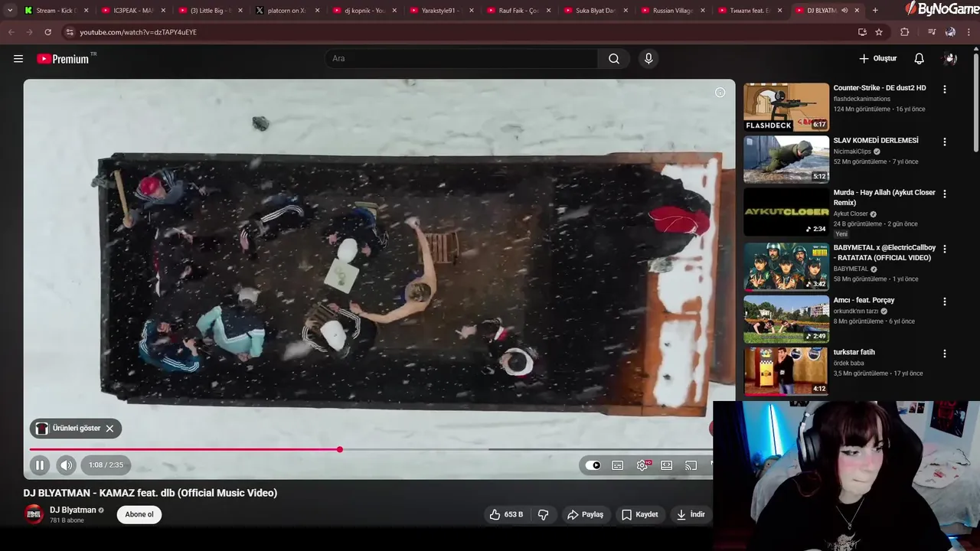Open the Chrome three-dot menu
The height and width of the screenshot is (551, 980).
coord(969,32)
